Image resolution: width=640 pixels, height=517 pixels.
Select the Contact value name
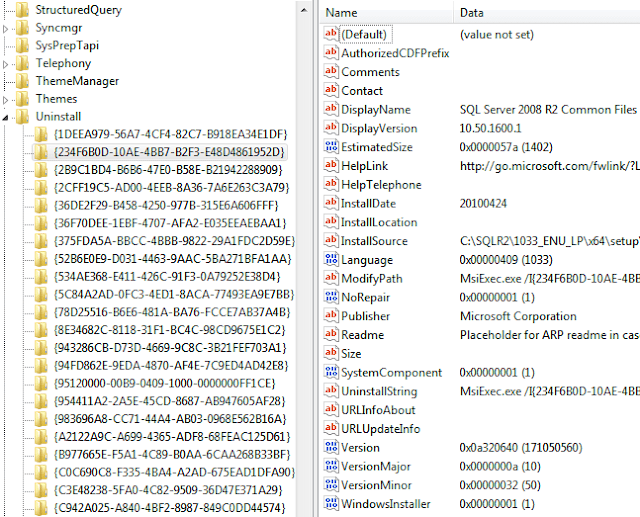click(x=362, y=91)
